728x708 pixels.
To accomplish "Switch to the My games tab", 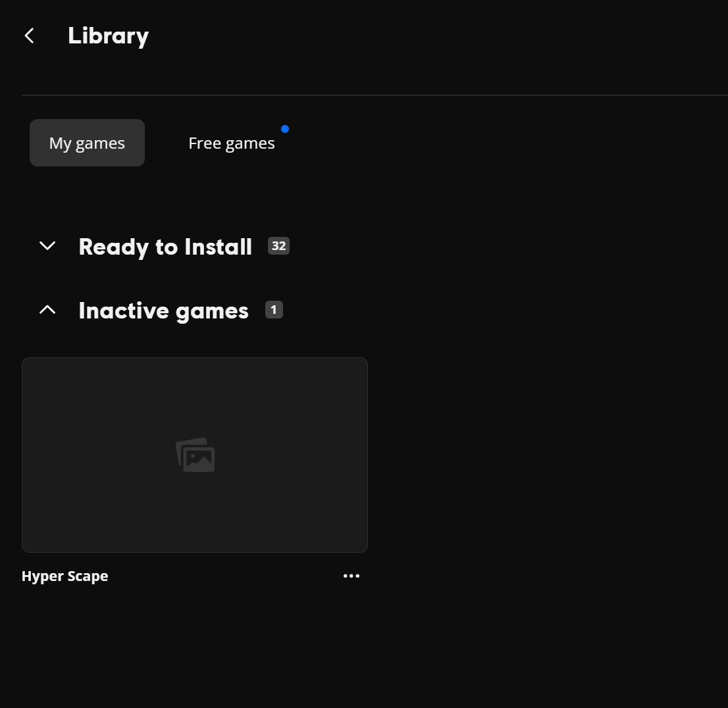I will 87,143.
